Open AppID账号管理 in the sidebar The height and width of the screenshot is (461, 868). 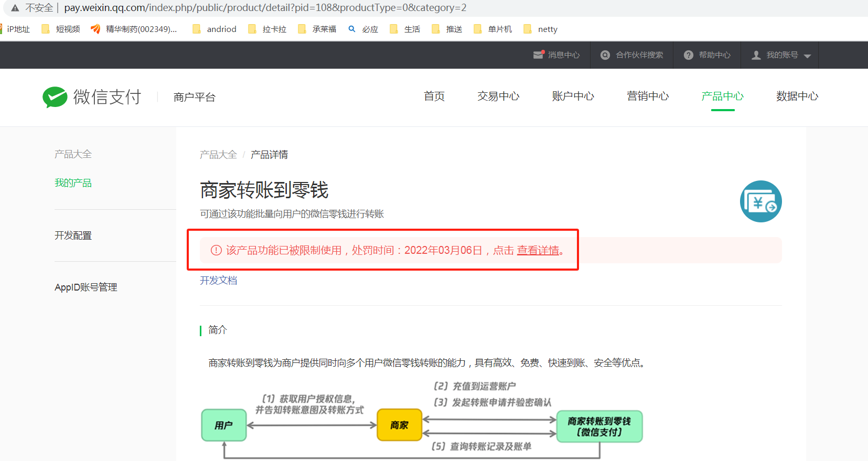click(x=86, y=287)
